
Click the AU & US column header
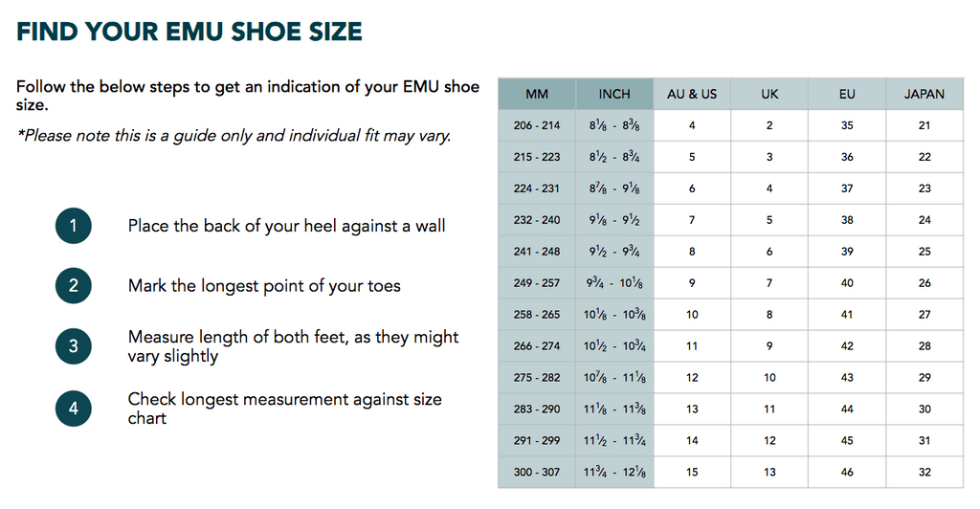pyautogui.click(x=692, y=94)
